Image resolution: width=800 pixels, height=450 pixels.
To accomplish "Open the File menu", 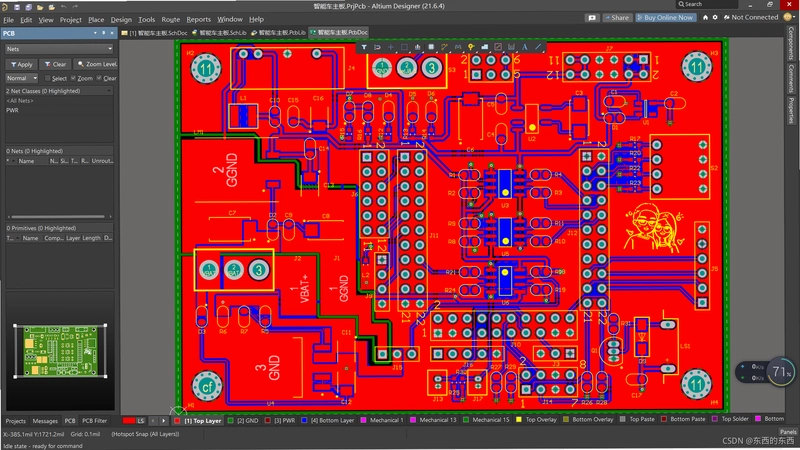I will tap(9, 19).
